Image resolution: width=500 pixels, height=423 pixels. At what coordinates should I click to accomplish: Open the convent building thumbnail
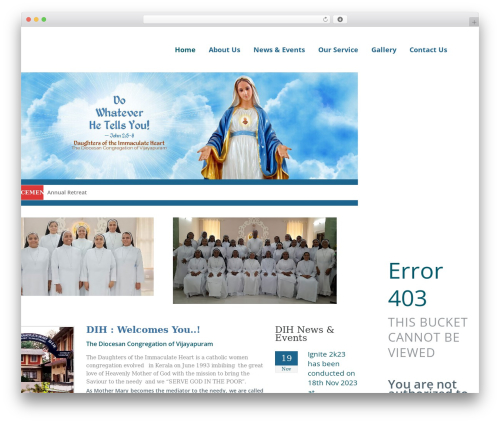pos(47,360)
